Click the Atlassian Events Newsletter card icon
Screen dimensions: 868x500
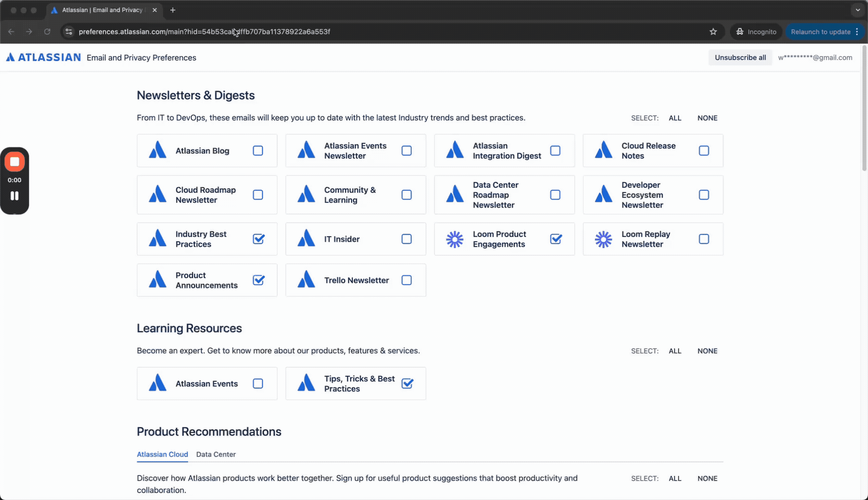click(x=306, y=150)
